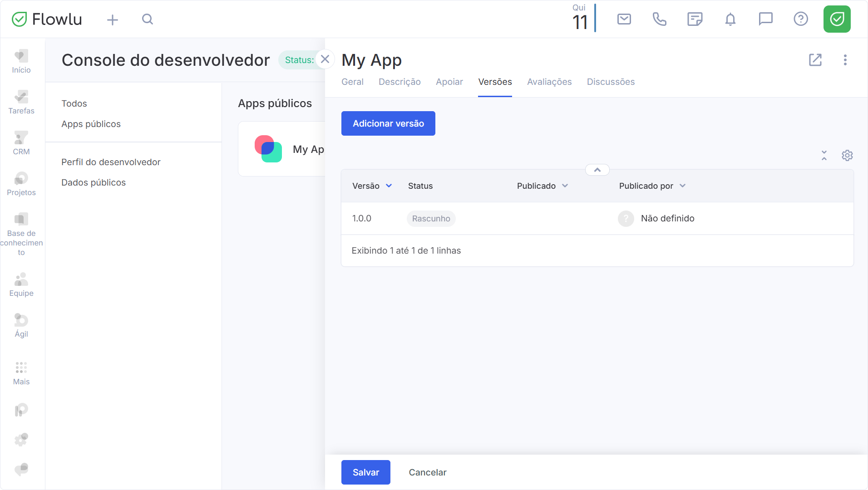
Task: Switch to the Descrição tab
Action: tap(399, 82)
